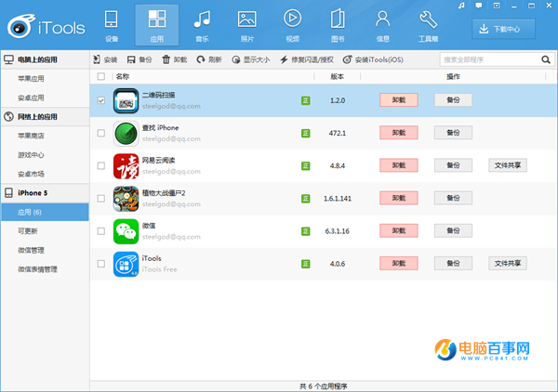Open 微信管理 in the sidebar
This screenshot has height=392, width=558.
tap(36, 250)
